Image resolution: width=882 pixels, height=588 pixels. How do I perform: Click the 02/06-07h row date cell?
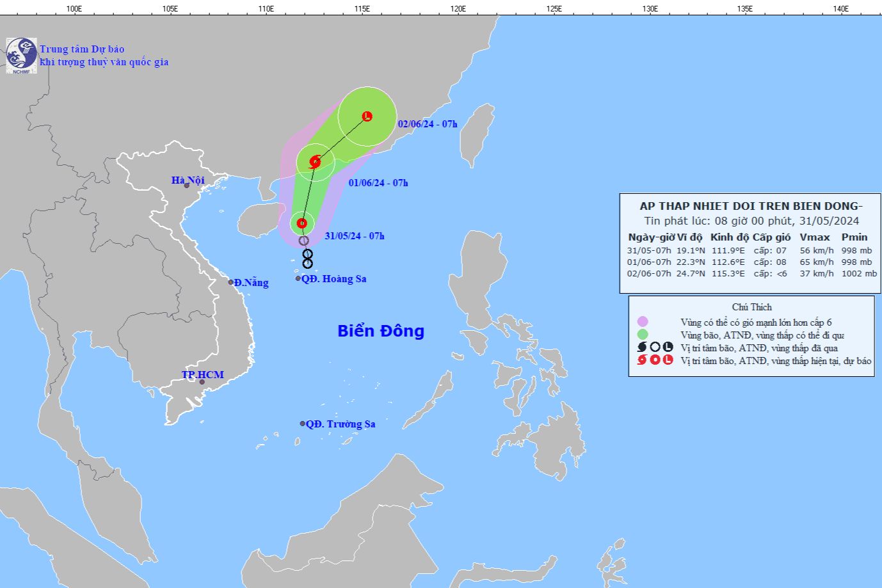click(x=650, y=274)
